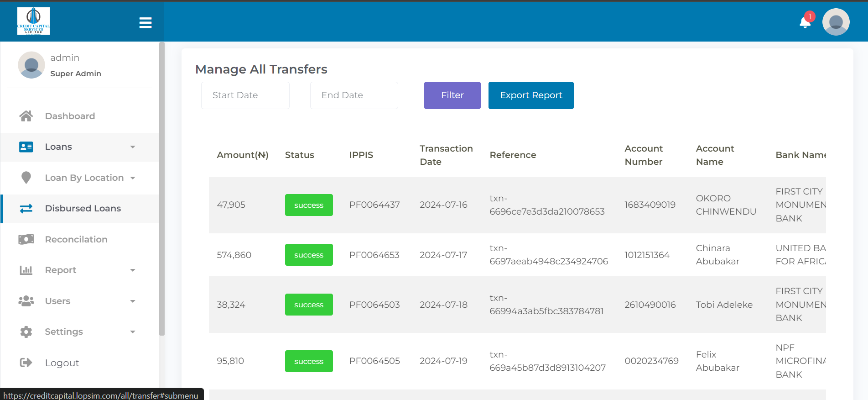This screenshot has width=868, height=400.
Task: Toggle the hamburger sidebar menu
Action: point(146,23)
